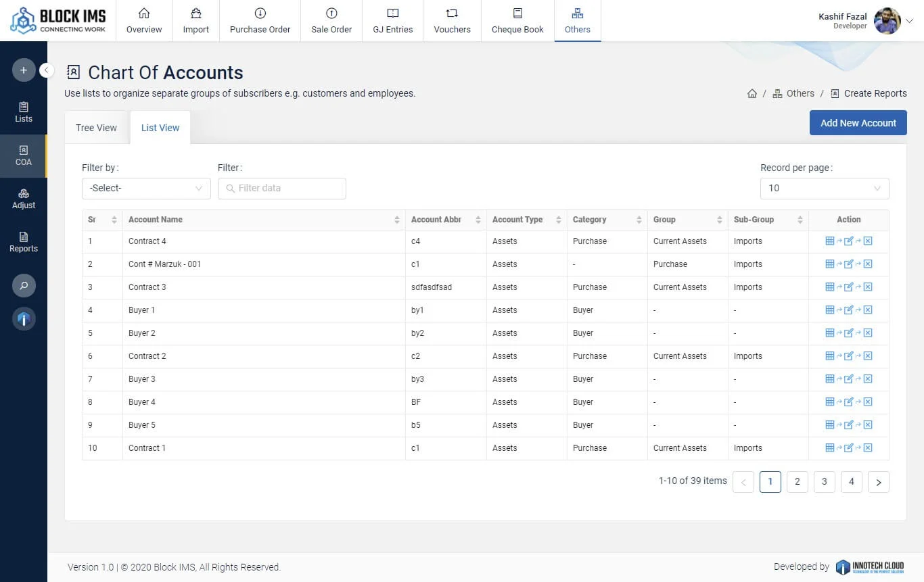Expand the Record per page dropdown
The image size is (924, 582).
824,189
